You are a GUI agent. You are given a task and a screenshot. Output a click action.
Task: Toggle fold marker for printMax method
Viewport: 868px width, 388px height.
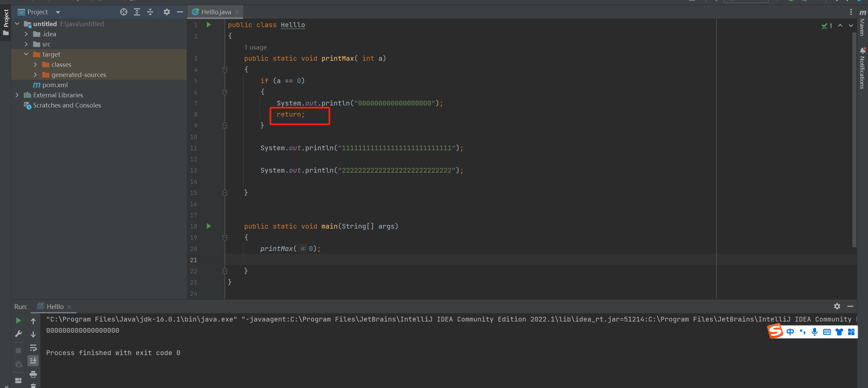point(224,70)
